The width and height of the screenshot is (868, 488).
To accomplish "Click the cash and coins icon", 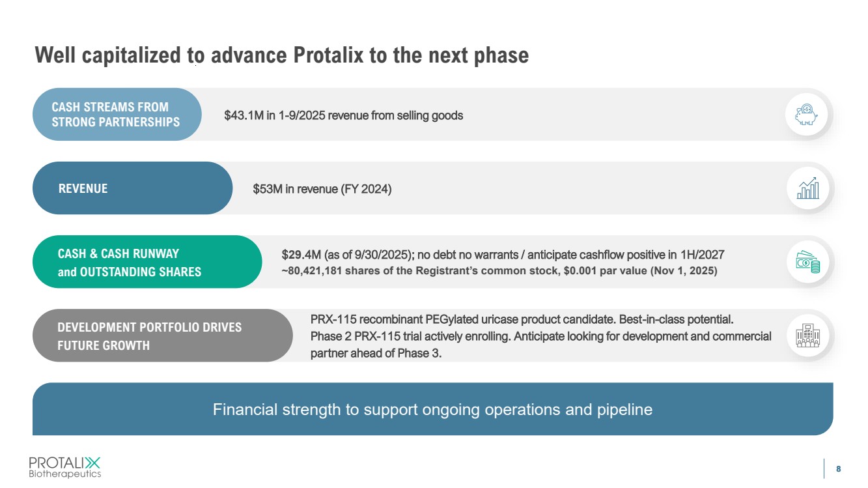I will (808, 262).
